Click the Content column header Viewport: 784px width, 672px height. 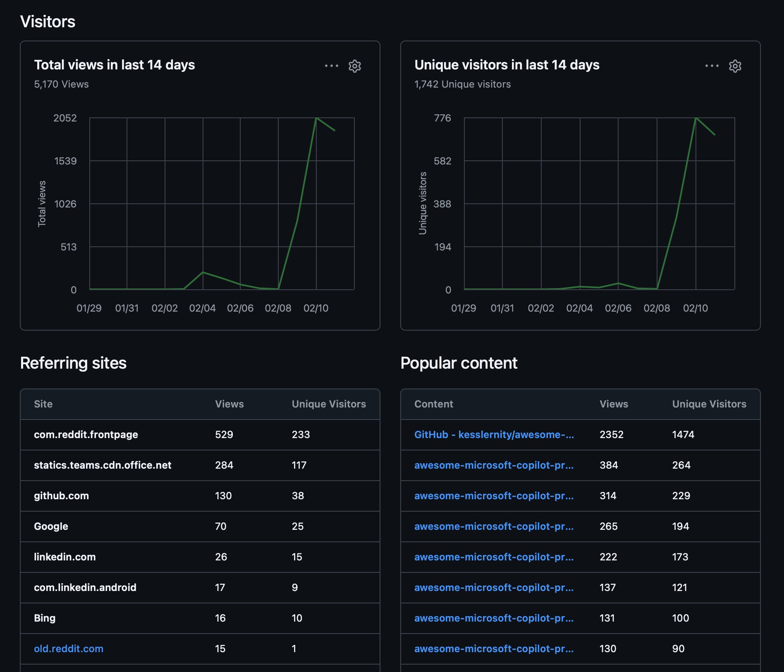434,404
